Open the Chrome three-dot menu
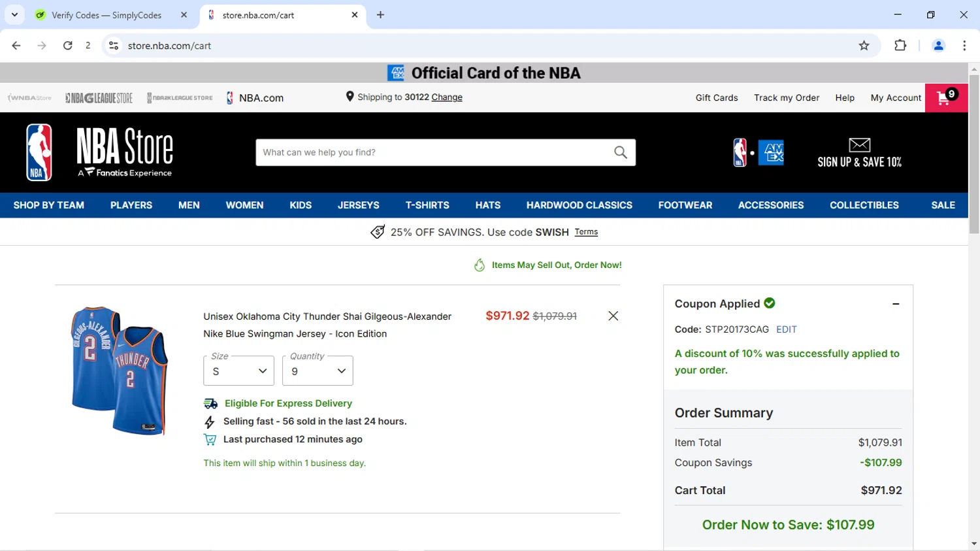The height and width of the screenshot is (551, 980). pyautogui.click(x=964, y=46)
